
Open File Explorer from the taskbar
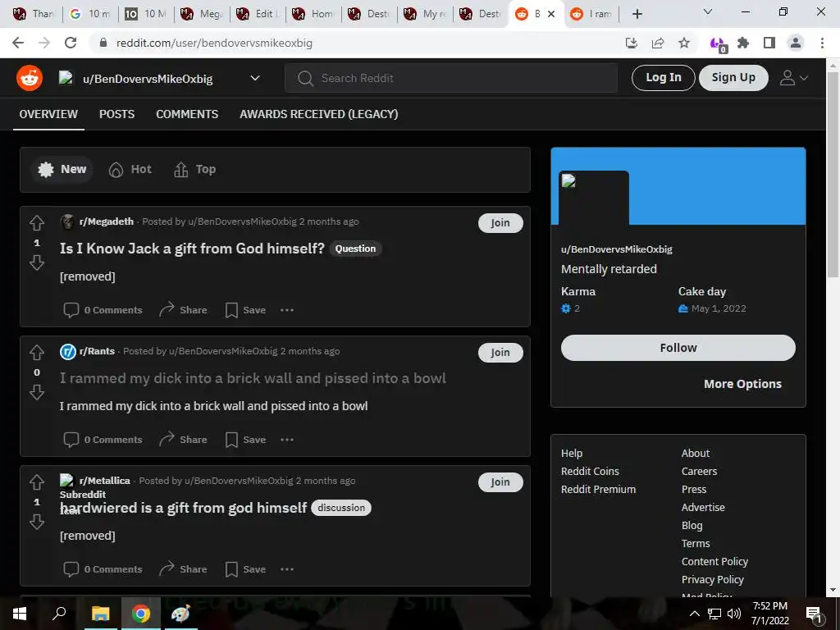tap(100, 614)
